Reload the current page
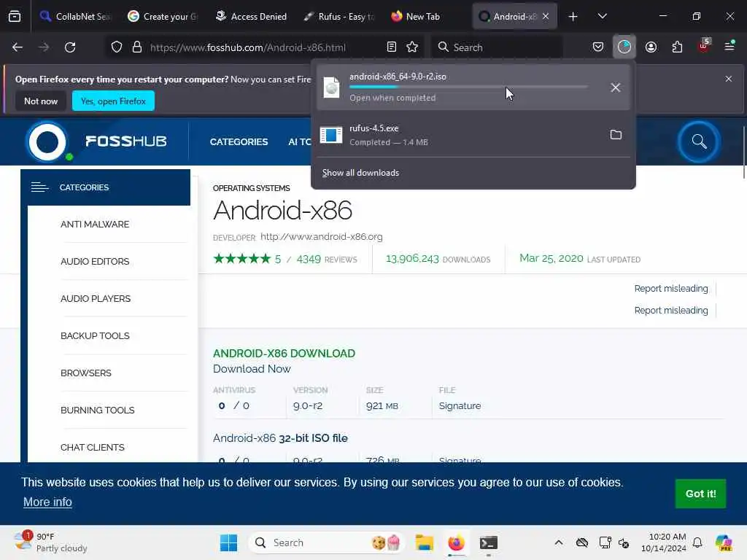Screen dimensions: 747x560 point(70,47)
